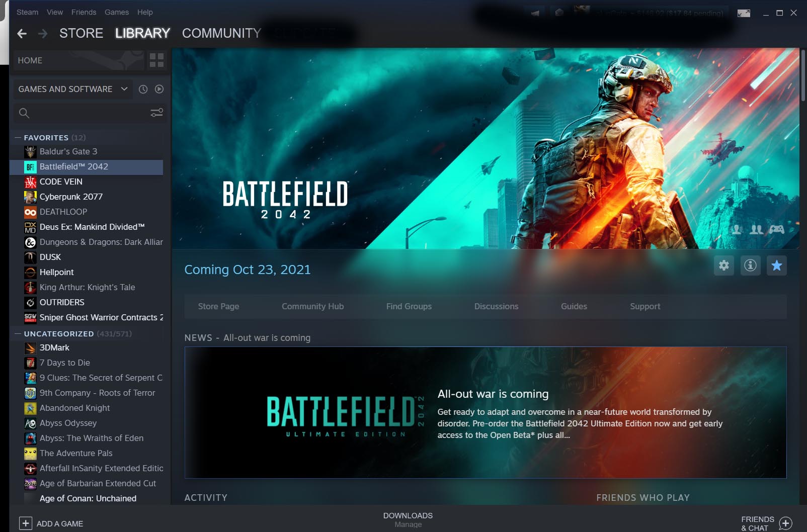The width and height of the screenshot is (807, 532).
Task: Click in the library search field
Action: [90, 113]
